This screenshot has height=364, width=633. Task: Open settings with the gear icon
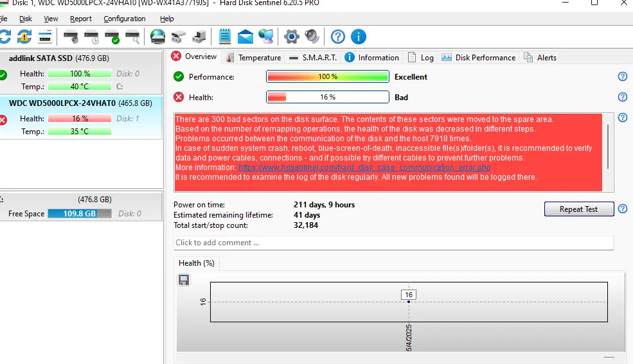coord(291,37)
